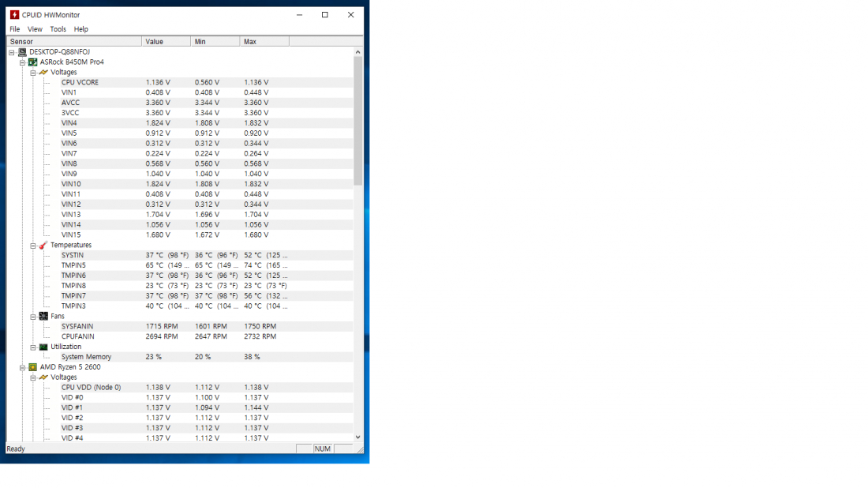
Task: Click the ASRock B450M Pro4 motherboard icon
Action: click(x=32, y=62)
